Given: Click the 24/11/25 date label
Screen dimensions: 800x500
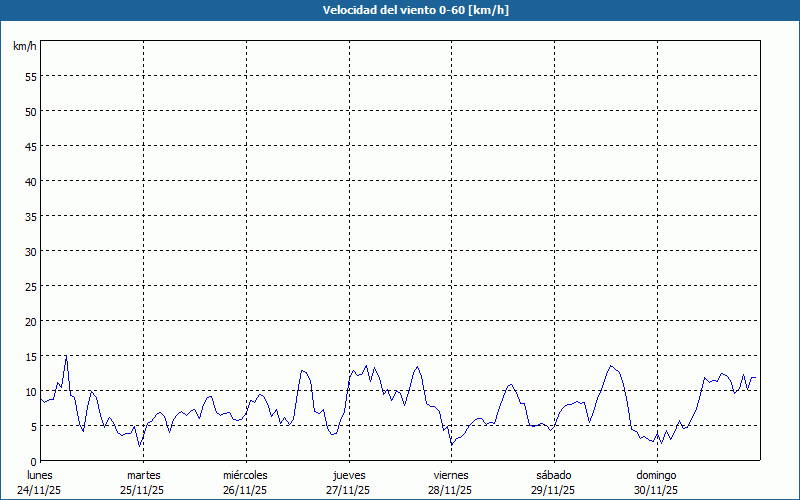Looking at the screenshot, I should tap(40, 490).
